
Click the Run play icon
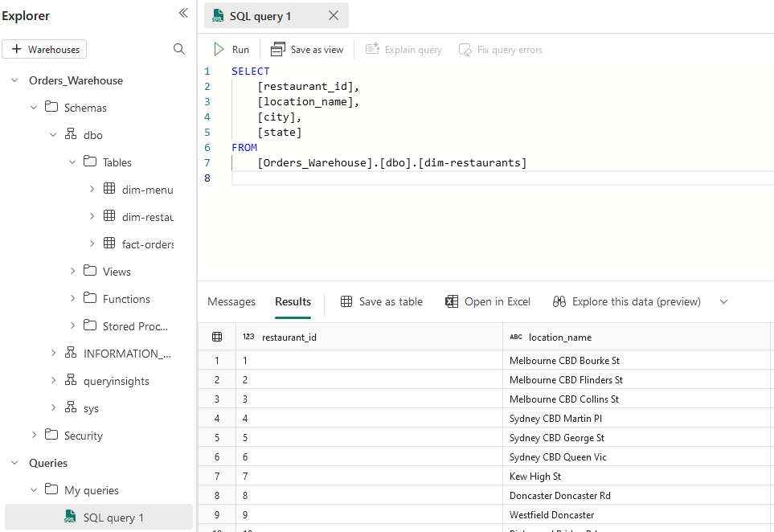tap(219, 49)
